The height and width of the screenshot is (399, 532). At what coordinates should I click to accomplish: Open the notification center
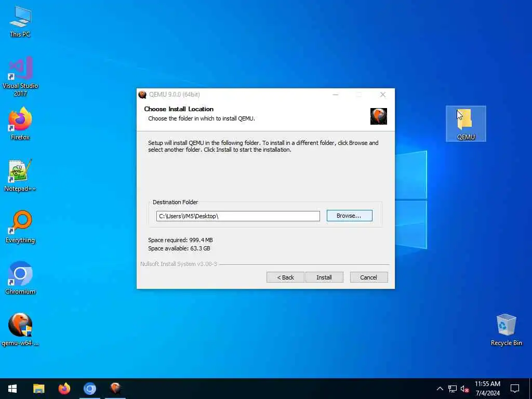(x=515, y=389)
